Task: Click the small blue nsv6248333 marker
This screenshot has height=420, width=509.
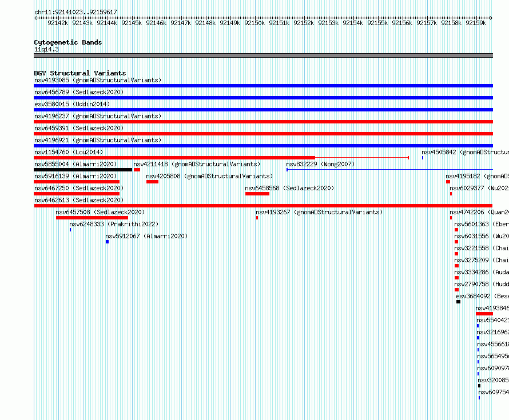Action: click(70, 230)
